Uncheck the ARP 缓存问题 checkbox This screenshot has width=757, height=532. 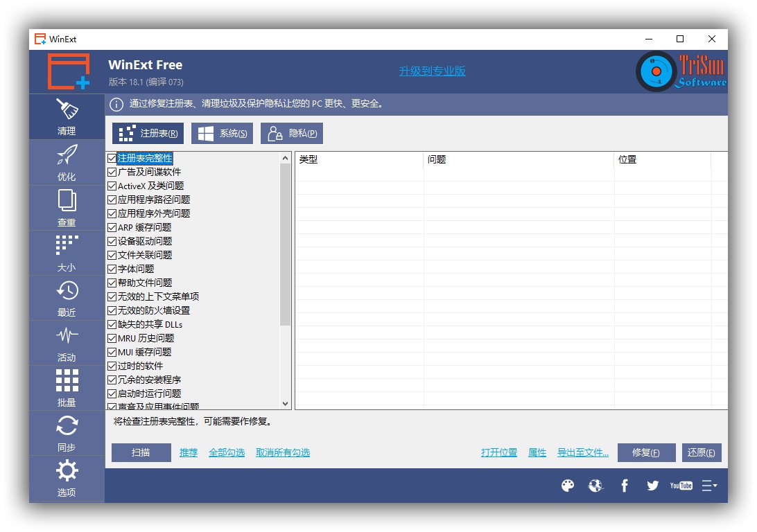[112, 228]
